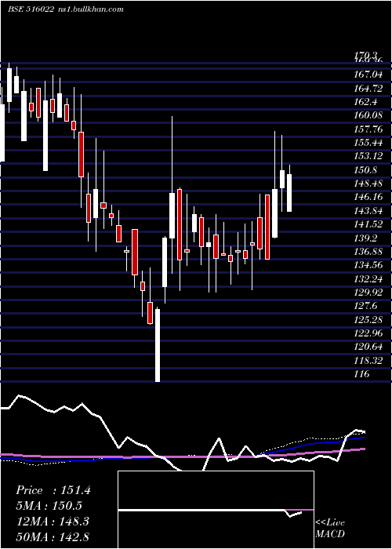This screenshot has width=392, height=549.
Task: Click the 148.48 price axis label
Action: pyautogui.click(x=368, y=183)
